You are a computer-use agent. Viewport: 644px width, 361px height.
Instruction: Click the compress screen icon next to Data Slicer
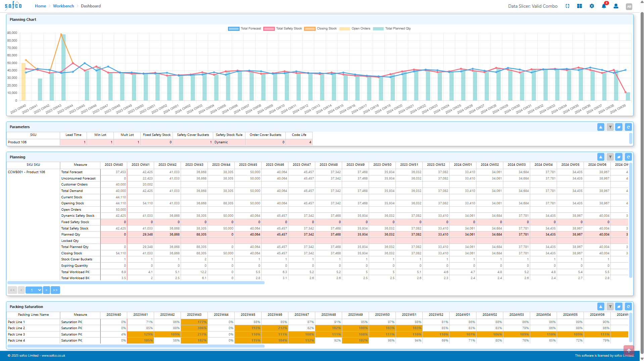(x=567, y=6)
